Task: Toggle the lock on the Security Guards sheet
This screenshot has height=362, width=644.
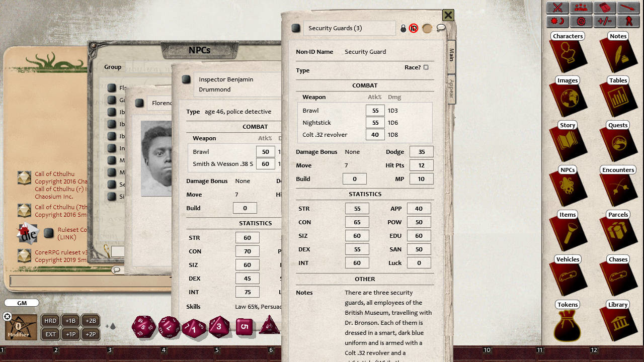Action: click(403, 28)
